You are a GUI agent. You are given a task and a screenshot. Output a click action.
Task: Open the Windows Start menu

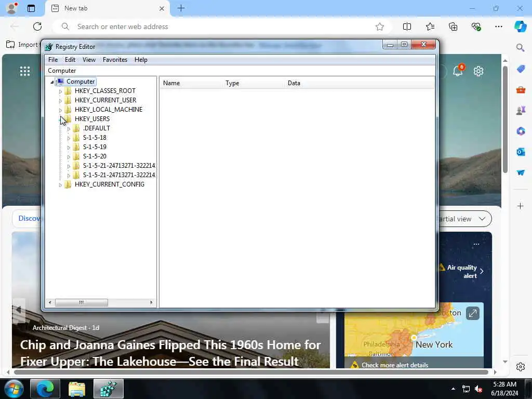tap(14, 389)
